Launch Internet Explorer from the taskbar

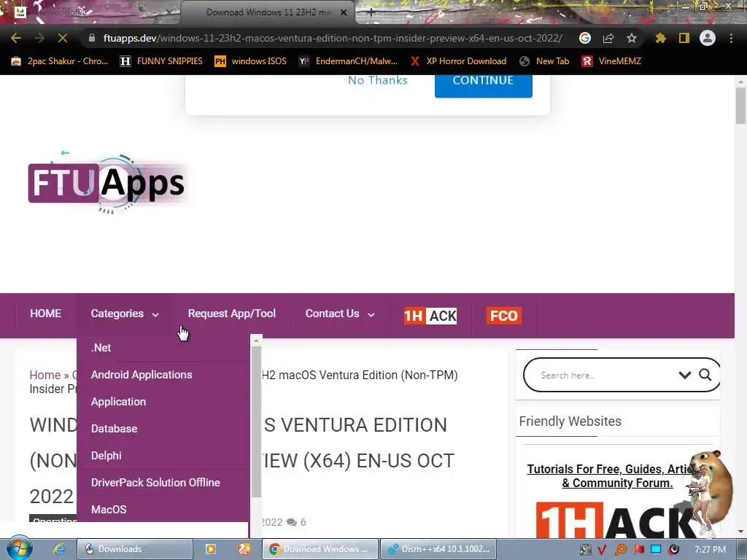tap(58, 549)
